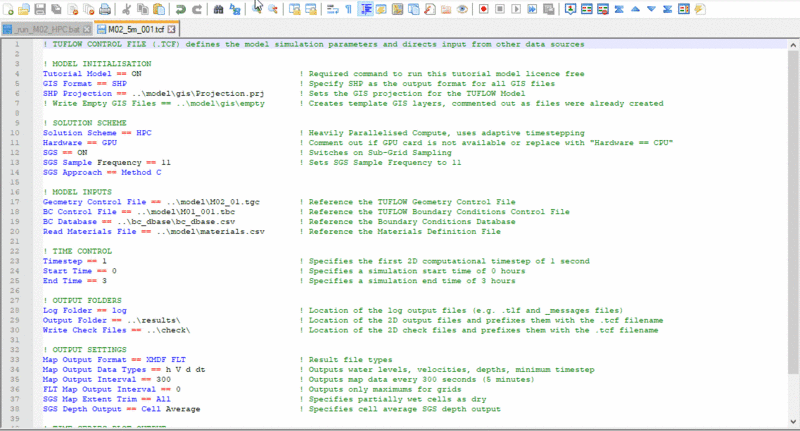Image resolution: width=800 pixels, height=431 pixels.
Task: Open Find and Replace toolbar icon
Action: point(233,9)
